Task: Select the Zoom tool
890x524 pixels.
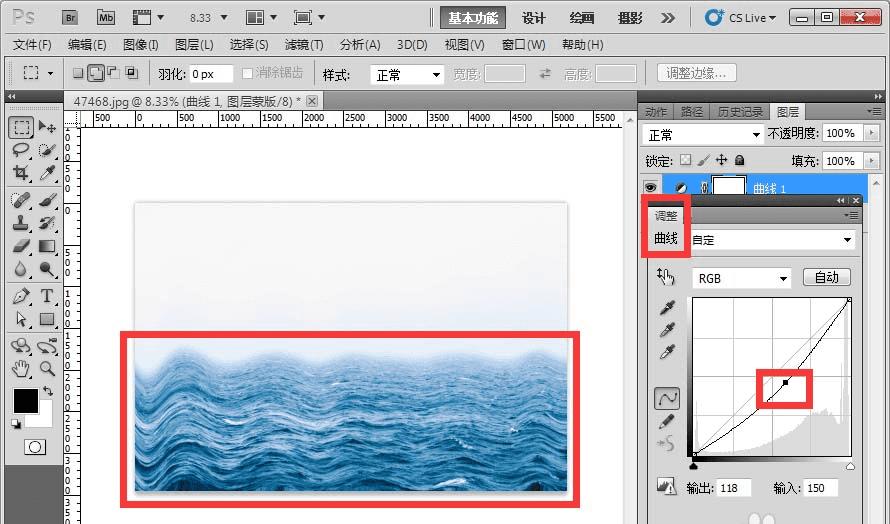Action: click(x=47, y=369)
